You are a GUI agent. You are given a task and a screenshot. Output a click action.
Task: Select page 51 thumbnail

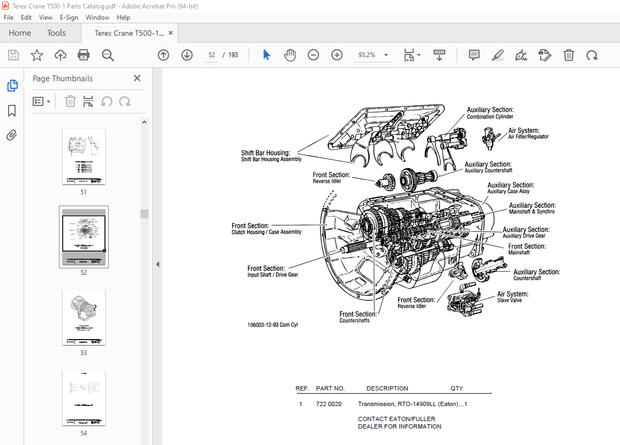tap(84, 157)
